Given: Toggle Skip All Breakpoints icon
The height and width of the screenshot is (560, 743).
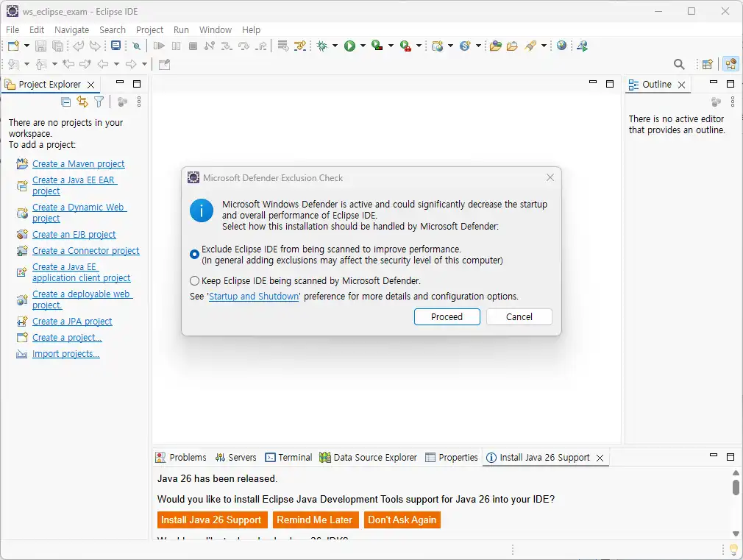Looking at the screenshot, I should (137, 46).
